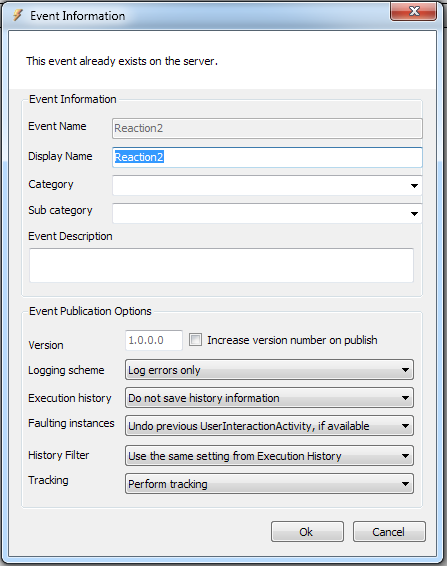This screenshot has height=566, width=447.
Task: Click the Version number field
Action: [154, 340]
